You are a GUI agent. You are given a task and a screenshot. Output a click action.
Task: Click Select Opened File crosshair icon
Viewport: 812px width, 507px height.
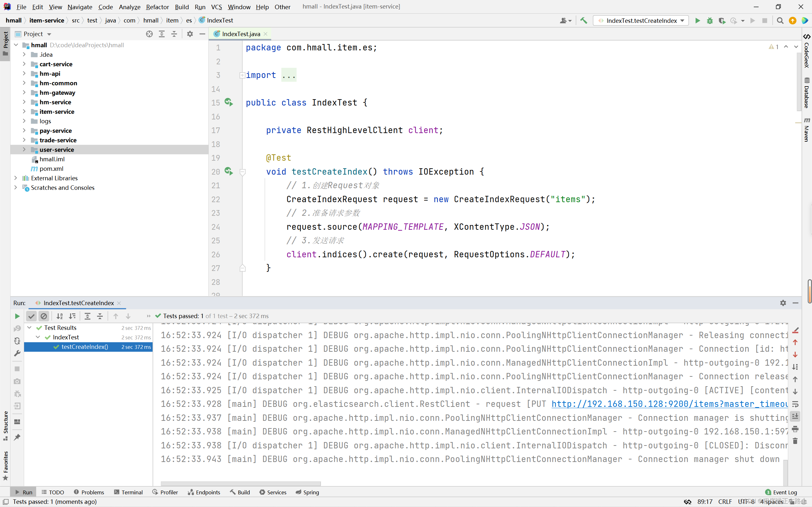149,34
